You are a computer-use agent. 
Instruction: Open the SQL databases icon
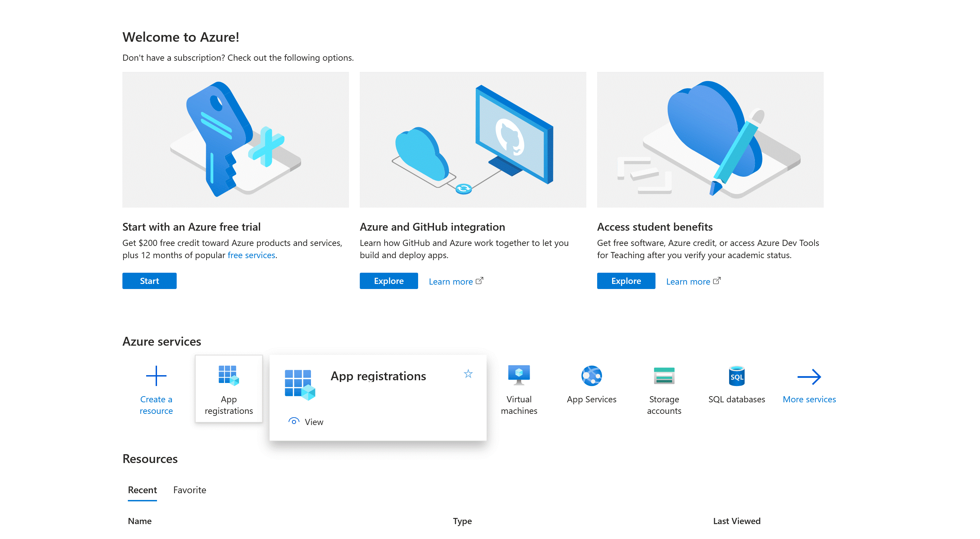(x=737, y=376)
